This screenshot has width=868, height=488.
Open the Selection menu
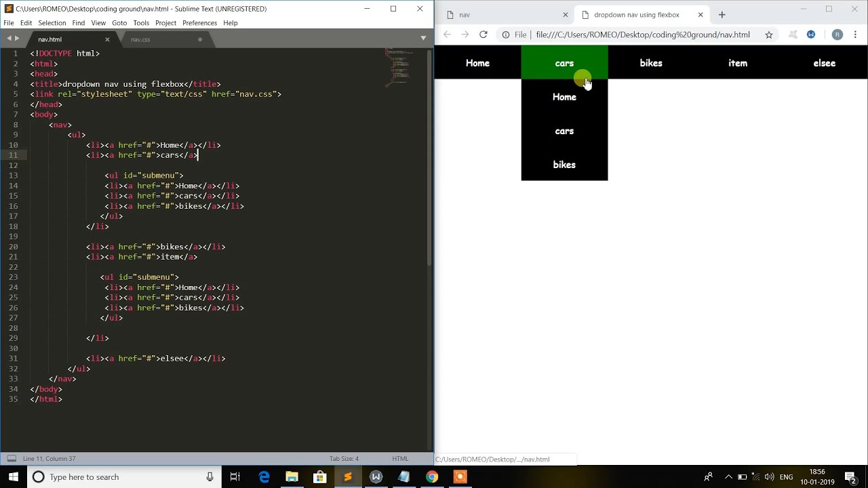(x=52, y=23)
